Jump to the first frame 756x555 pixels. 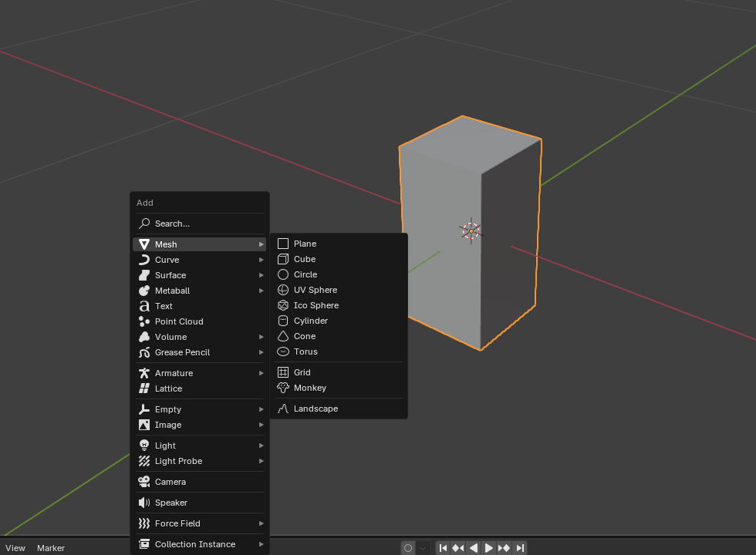coord(443,548)
